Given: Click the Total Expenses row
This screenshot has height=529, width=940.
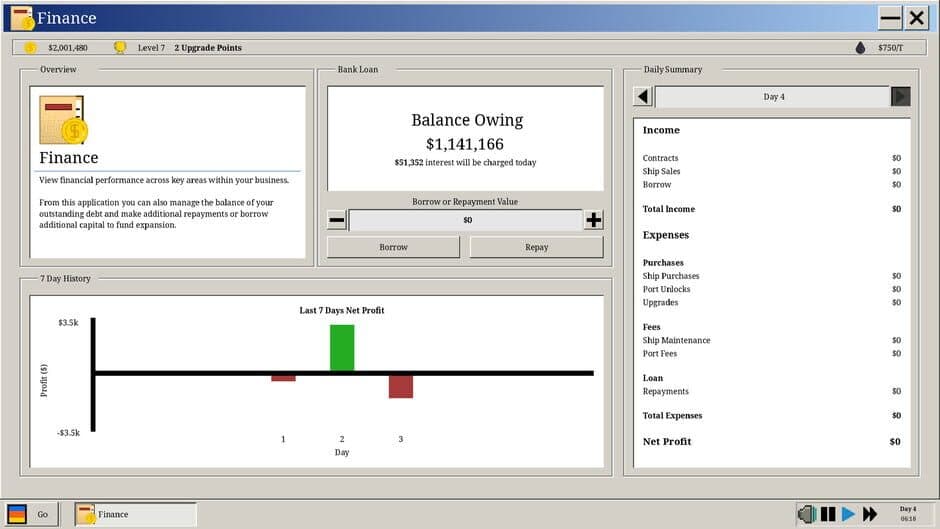Looking at the screenshot, I should [x=772, y=415].
